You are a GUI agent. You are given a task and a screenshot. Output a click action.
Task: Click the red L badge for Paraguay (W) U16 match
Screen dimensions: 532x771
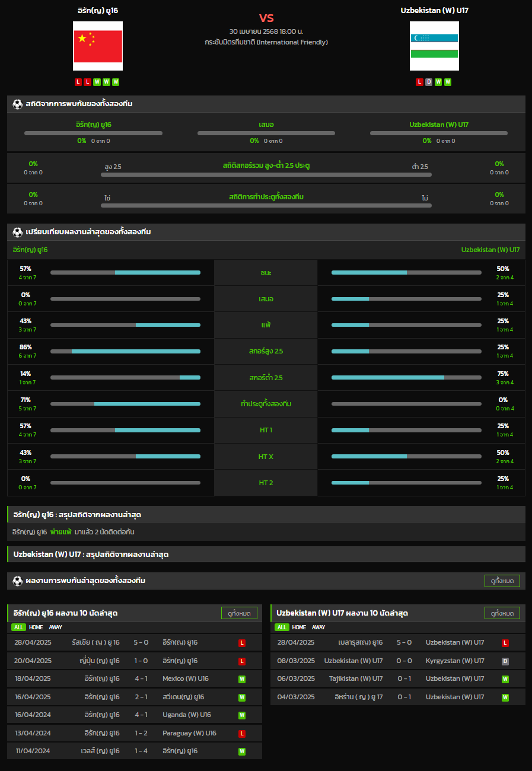(x=242, y=734)
